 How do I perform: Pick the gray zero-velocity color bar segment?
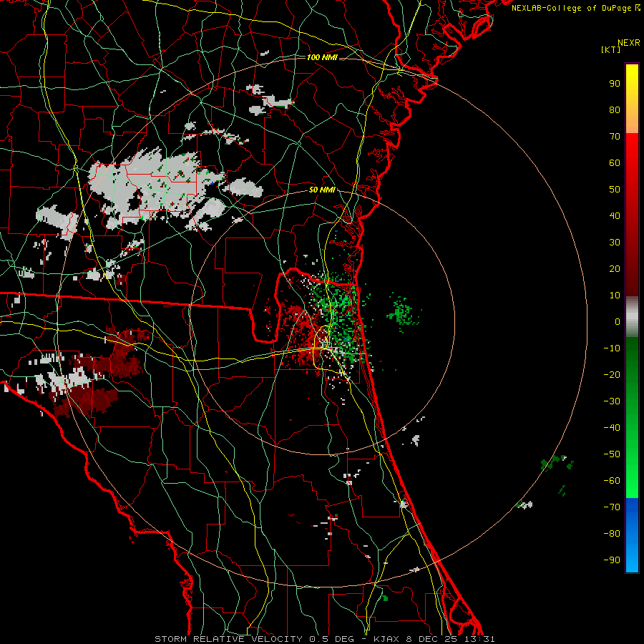click(632, 317)
